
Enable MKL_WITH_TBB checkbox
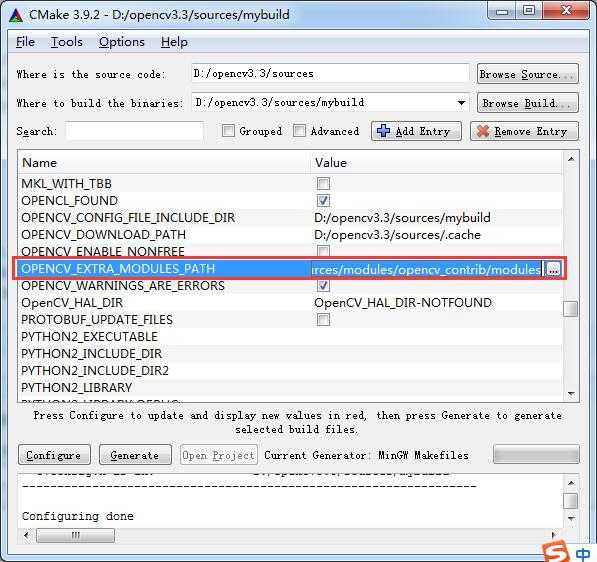[x=323, y=184]
